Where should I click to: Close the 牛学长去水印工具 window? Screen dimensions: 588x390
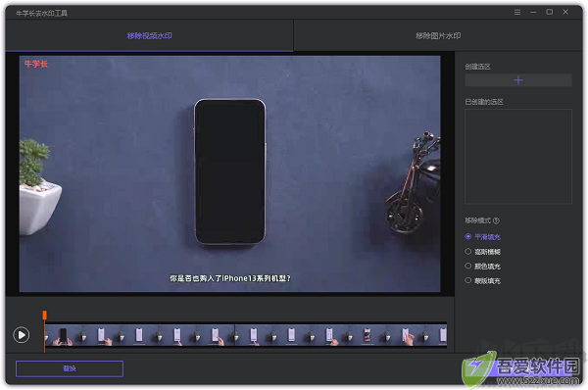565,12
